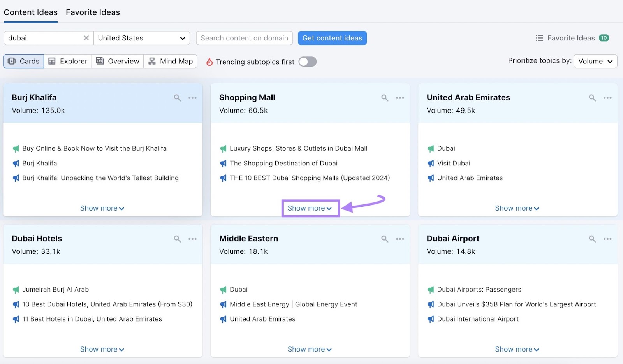Open the United States country dropdown
The height and width of the screenshot is (364, 623).
click(142, 38)
